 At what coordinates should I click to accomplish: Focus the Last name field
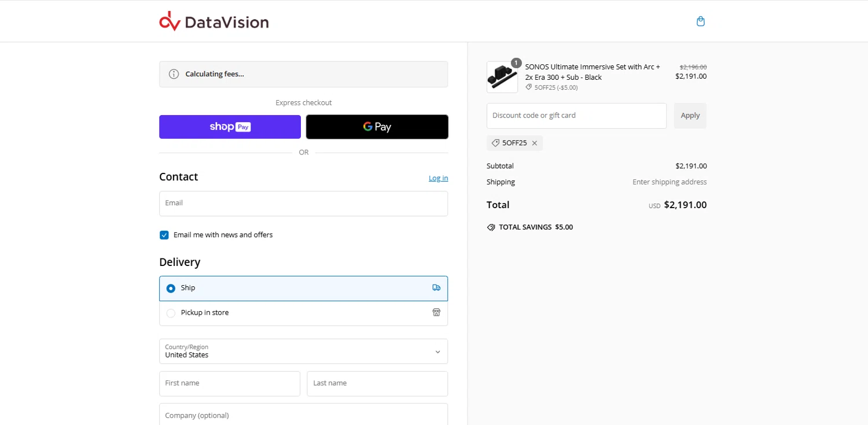tap(377, 383)
